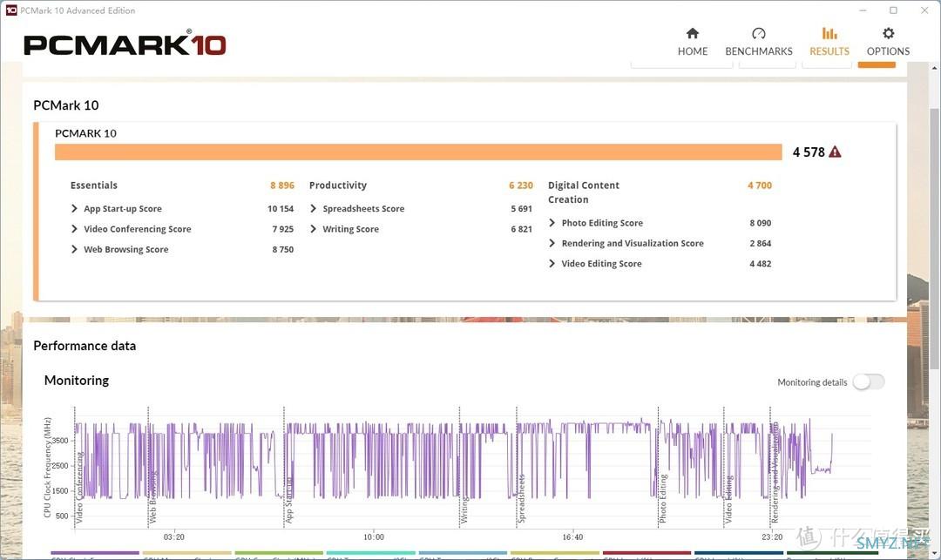Screen dimensions: 941x560
Task: Click the Video Conferencing marker in chart
Action: pos(79,486)
